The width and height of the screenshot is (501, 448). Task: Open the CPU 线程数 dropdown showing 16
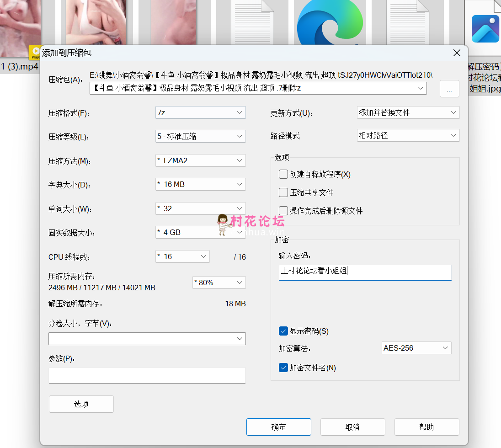click(x=182, y=256)
